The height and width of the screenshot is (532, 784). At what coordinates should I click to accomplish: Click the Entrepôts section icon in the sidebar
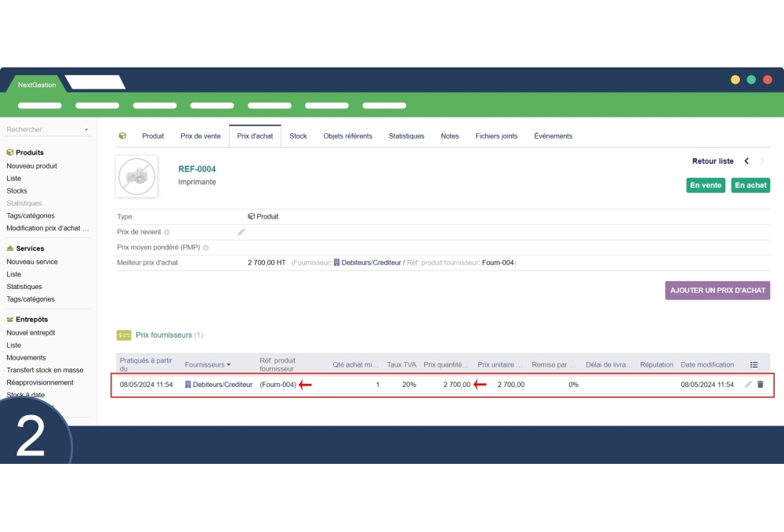click(11, 319)
